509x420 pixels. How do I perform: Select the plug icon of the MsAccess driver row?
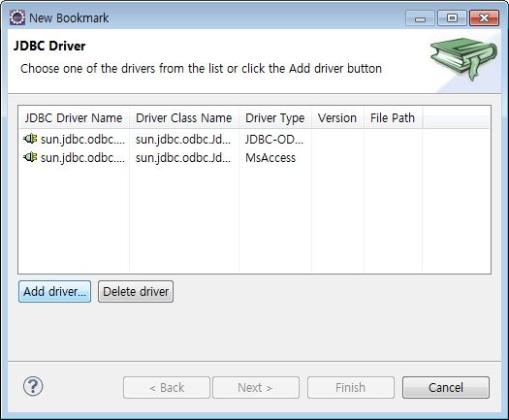click(30, 157)
